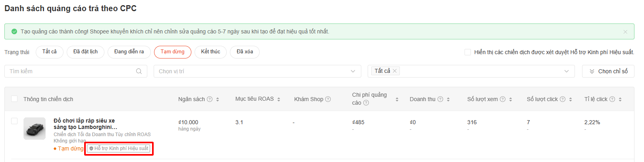Enable Hỗ trợ Kinh phí Hiệu suất checkbox
Viewport: 644px width, 162px height.
468,52
